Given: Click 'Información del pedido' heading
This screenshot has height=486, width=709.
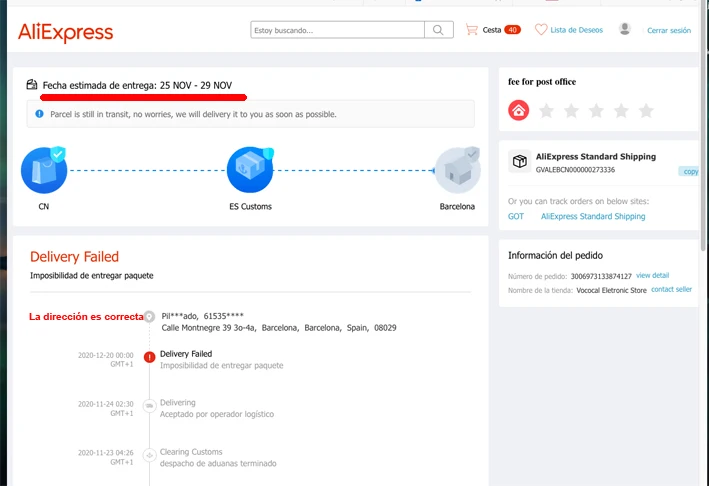Looking at the screenshot, I should click(555, 255).
